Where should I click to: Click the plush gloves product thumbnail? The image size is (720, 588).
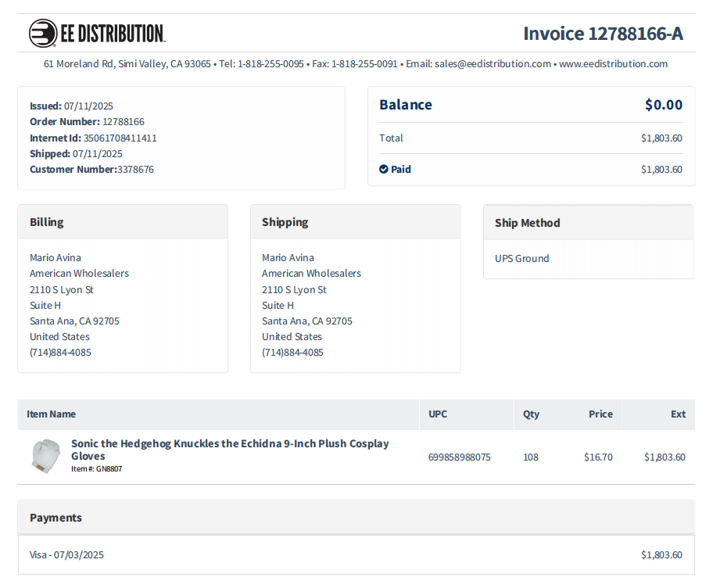pyautogui.click(x=45, y=456)
